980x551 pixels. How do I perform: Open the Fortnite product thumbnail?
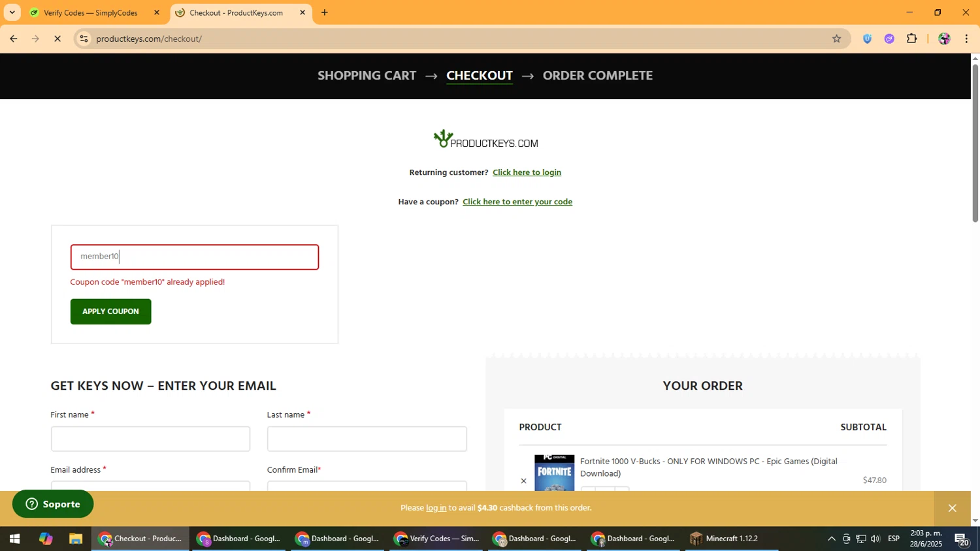[555, 473]
